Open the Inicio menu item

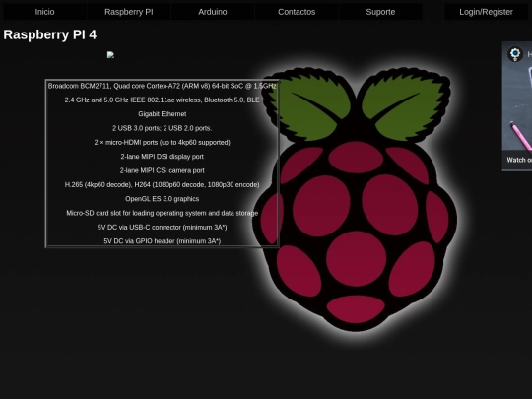tap(44, 12)
